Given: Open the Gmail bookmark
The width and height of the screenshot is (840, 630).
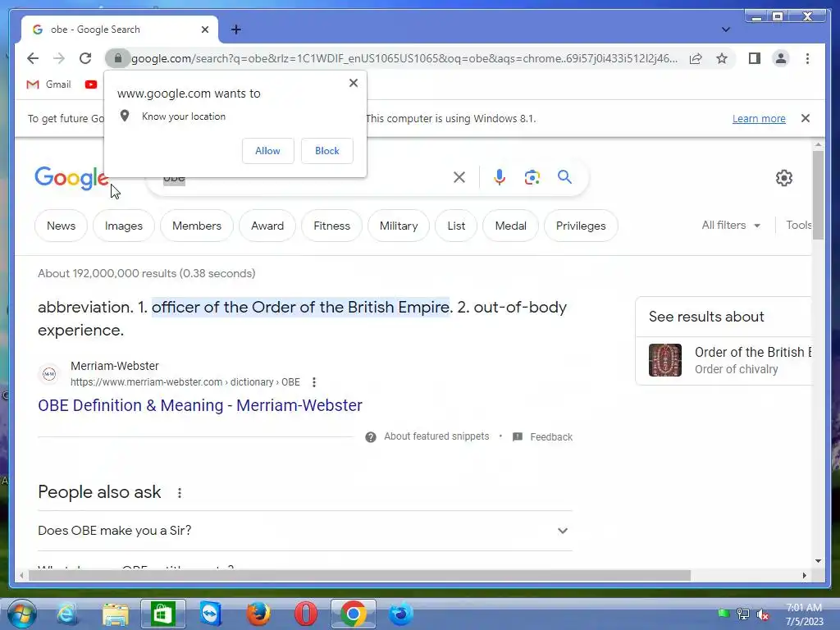Looking at the screenshot, I should tap(48, 84).
